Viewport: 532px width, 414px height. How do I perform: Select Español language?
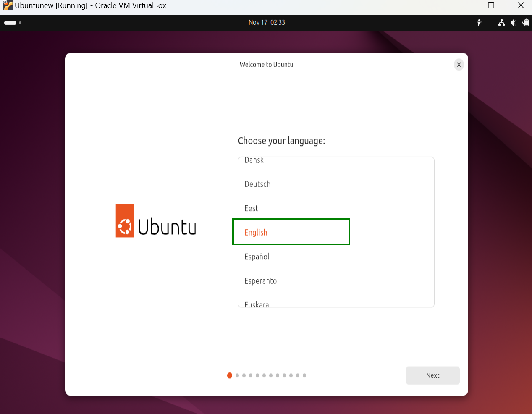coord(336,257)
